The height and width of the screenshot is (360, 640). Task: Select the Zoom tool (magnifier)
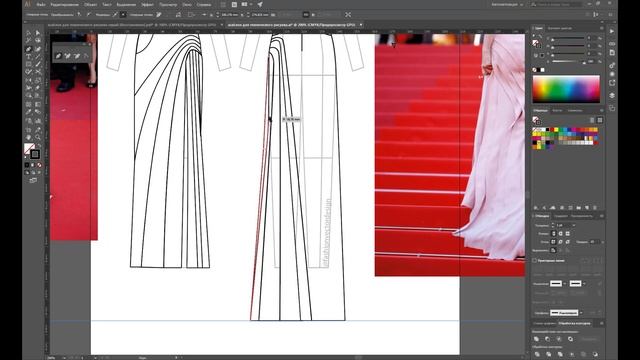[38, 137]
